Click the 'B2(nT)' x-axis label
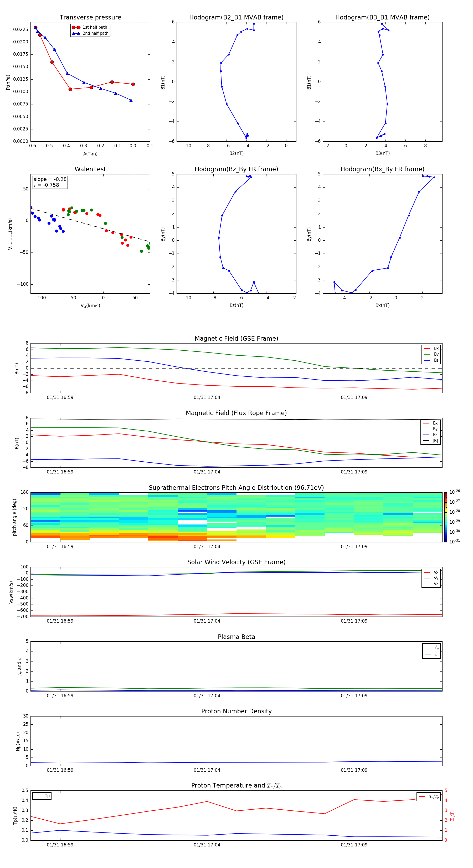The image size is (473, 868). click(x=236, y=153)
